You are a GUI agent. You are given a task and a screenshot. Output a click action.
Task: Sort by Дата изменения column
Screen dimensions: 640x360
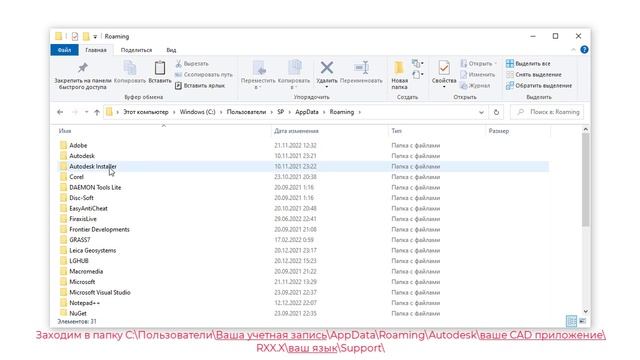click(x=296, y=131)
